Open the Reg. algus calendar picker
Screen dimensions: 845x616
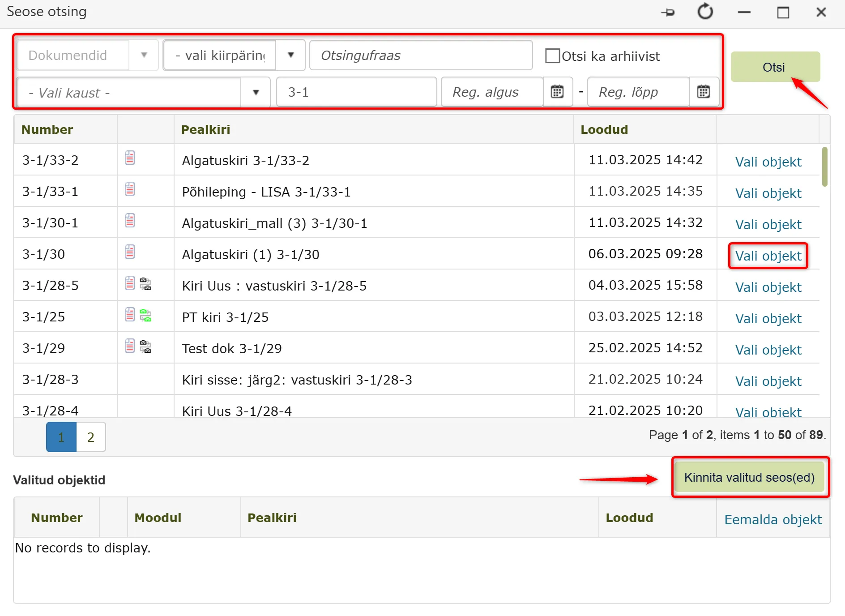click(557, 92)
